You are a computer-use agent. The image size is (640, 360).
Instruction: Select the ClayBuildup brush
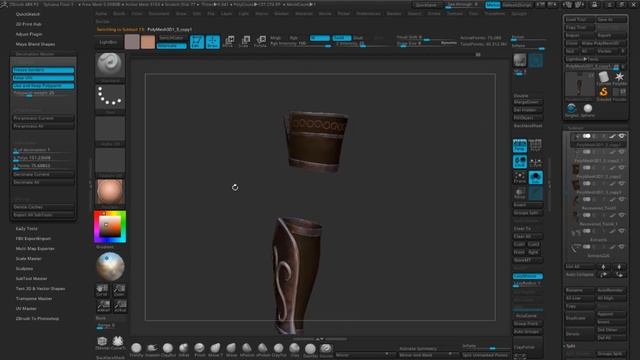coord(168,348)
